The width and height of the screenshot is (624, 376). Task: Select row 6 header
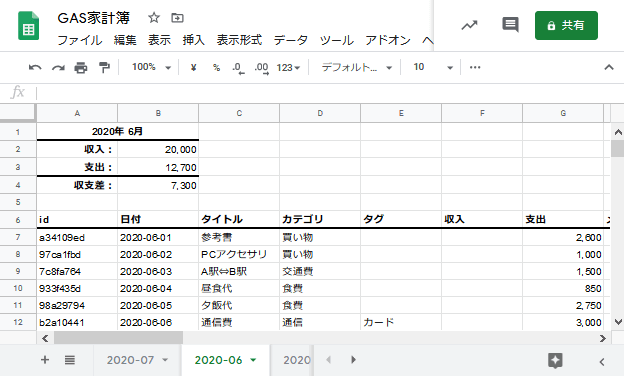(18, 220)
